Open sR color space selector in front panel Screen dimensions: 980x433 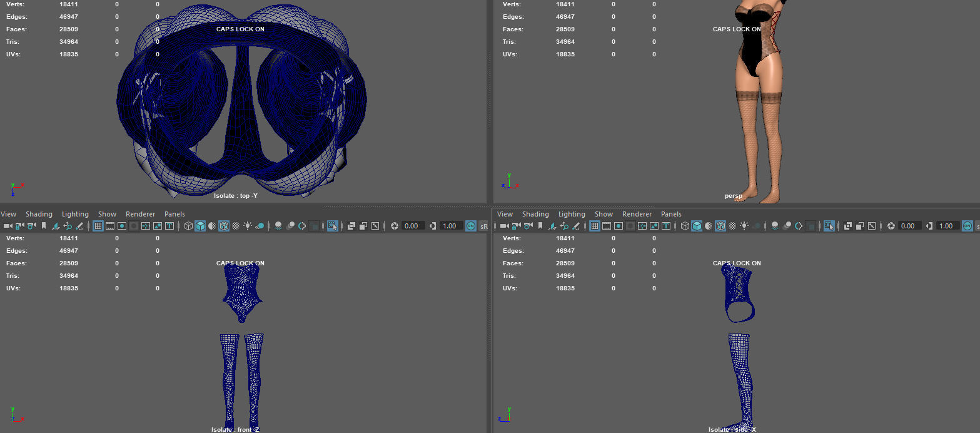coord(484,226)
